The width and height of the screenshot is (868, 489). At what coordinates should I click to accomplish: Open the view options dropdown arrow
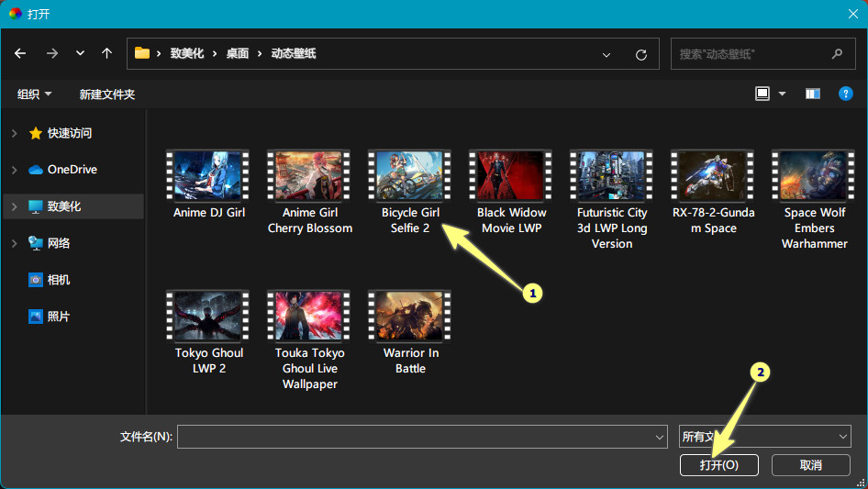pyautogui.click(x=782, y=94)
